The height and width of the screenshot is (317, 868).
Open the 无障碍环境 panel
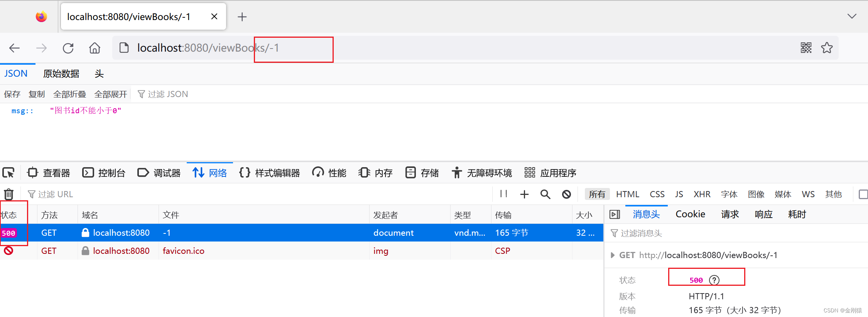click(482, 173)
